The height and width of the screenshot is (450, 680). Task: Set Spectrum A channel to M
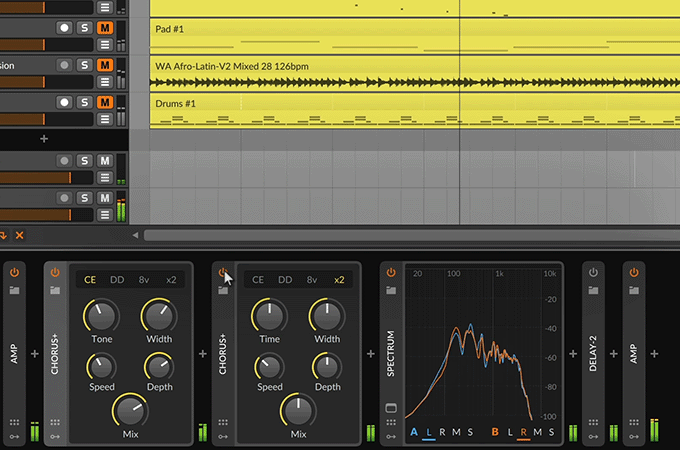[456, 432]
